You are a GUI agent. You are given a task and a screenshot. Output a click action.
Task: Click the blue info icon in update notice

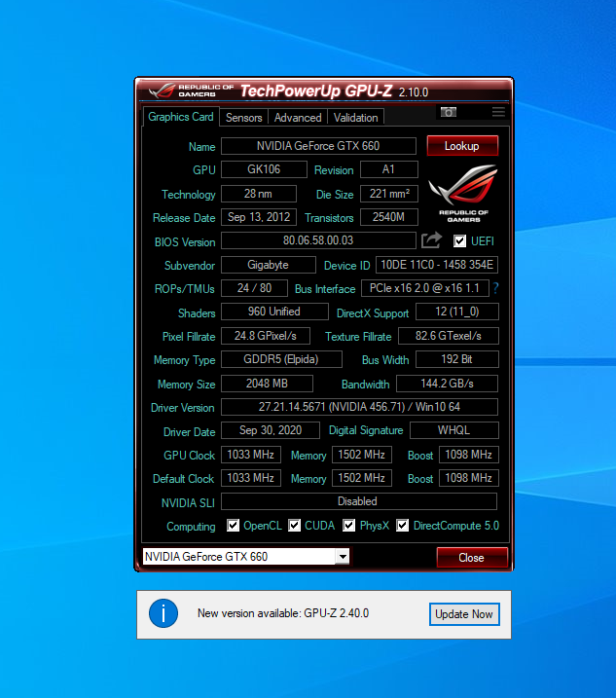tap(163, 613)
